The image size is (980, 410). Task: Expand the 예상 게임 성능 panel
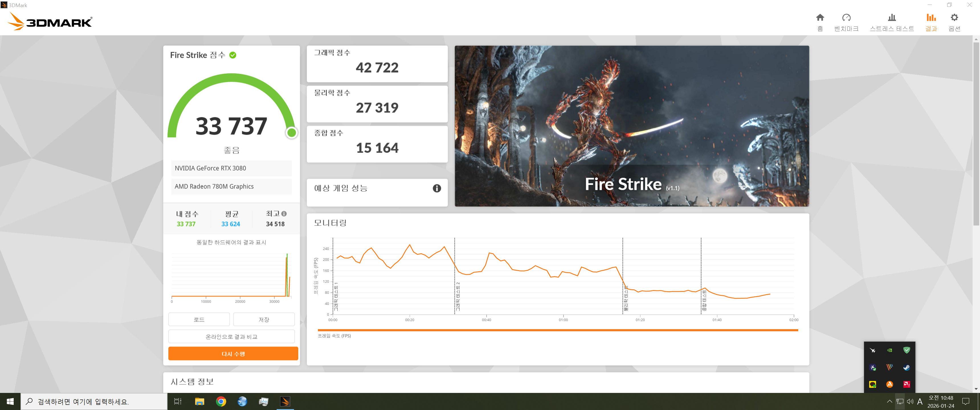click(340, 188)
